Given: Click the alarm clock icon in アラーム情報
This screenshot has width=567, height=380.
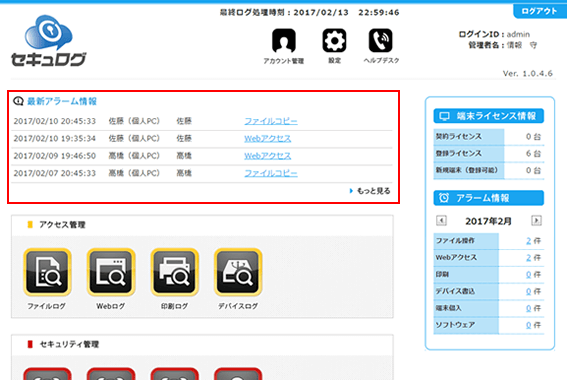Looking at the screenshot, I should tap(444, 198).
